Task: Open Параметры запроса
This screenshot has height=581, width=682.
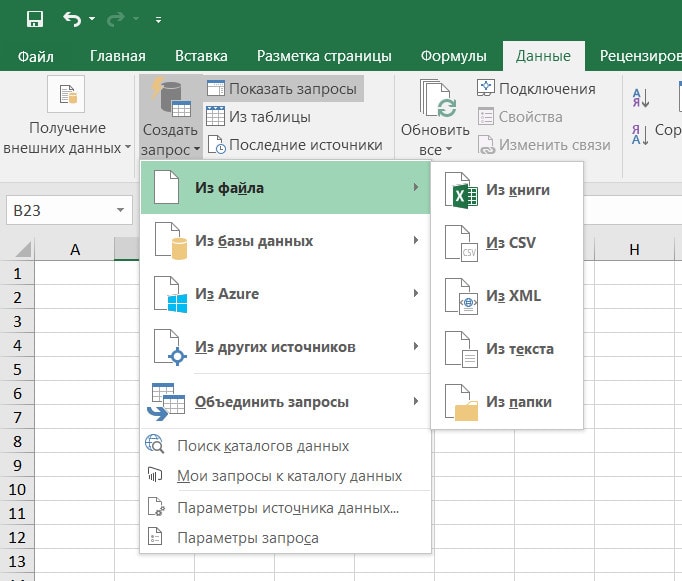Action: pos(285,538)
